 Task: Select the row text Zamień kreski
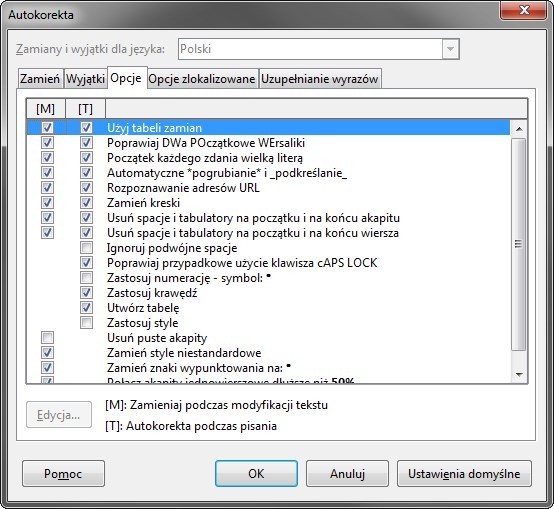[x=143, y=203]
